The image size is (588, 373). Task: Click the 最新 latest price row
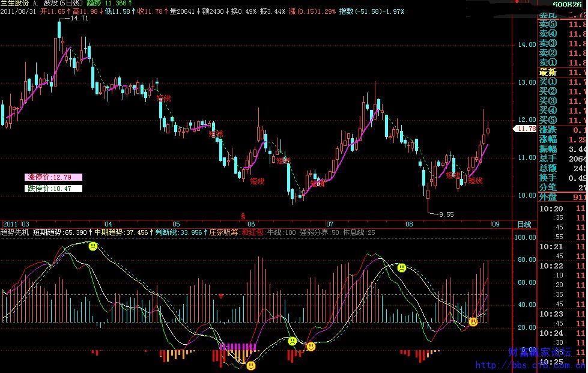coord(549,72)
